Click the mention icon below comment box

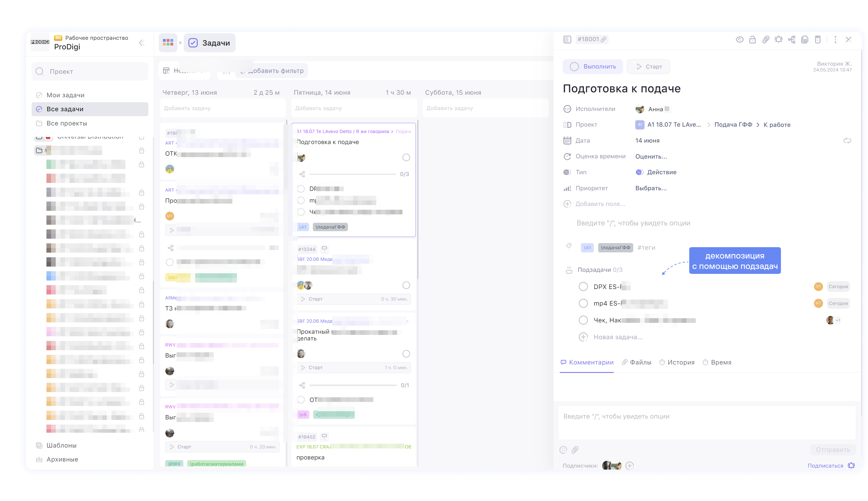pyautogui.click(x=563, y=450)
